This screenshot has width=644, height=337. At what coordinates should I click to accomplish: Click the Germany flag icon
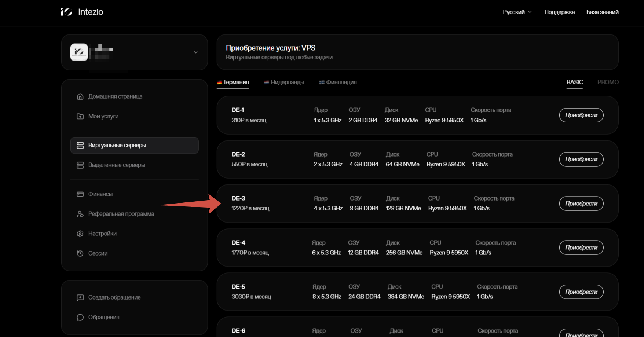(219, 83)
